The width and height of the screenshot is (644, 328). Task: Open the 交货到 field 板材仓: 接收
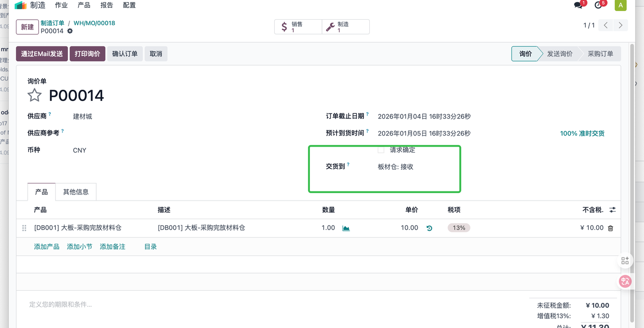[x=395, y=167]
